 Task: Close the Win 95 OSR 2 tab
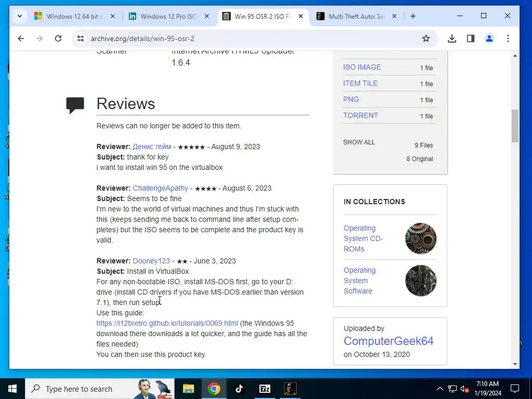pos(301,16)
